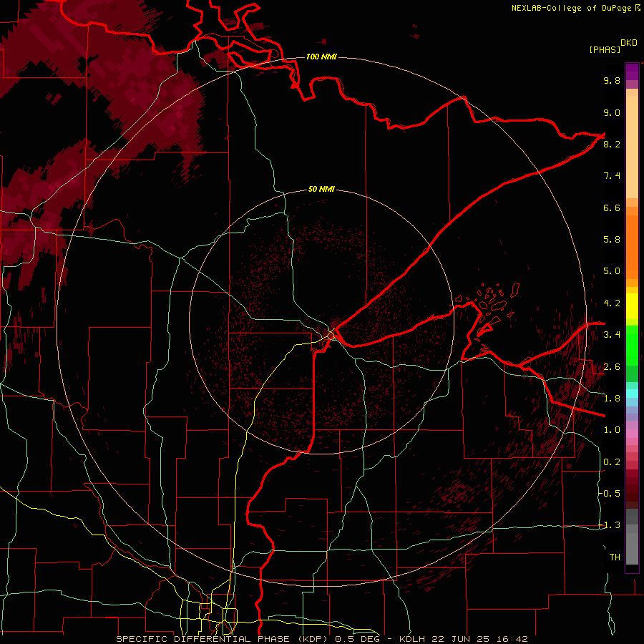Click the cyan band of the color bar
Image resolution: width=644 pixels, height=644 pixels.
point(632,394)
